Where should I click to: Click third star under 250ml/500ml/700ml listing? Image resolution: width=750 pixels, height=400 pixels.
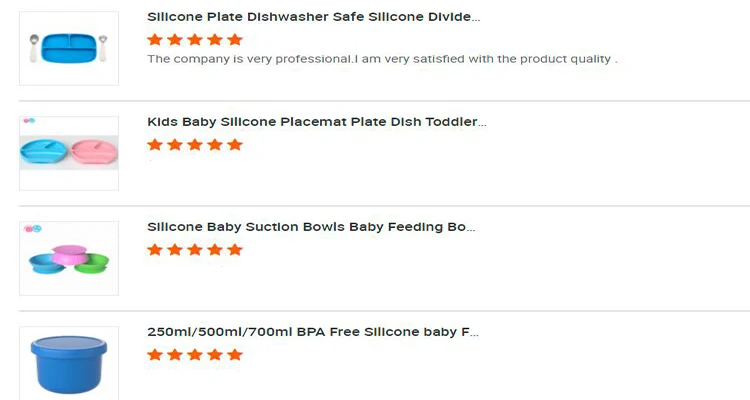pos(195,355)
